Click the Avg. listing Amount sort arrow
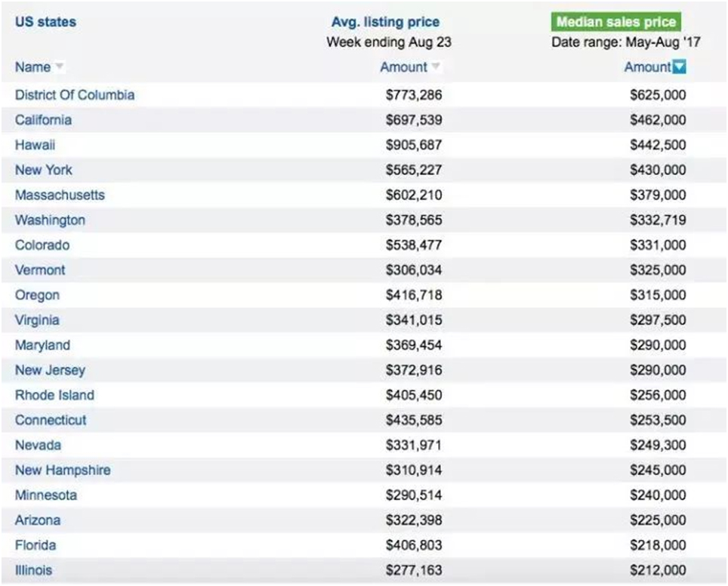The image size is (728, 586). pos(435,66)
